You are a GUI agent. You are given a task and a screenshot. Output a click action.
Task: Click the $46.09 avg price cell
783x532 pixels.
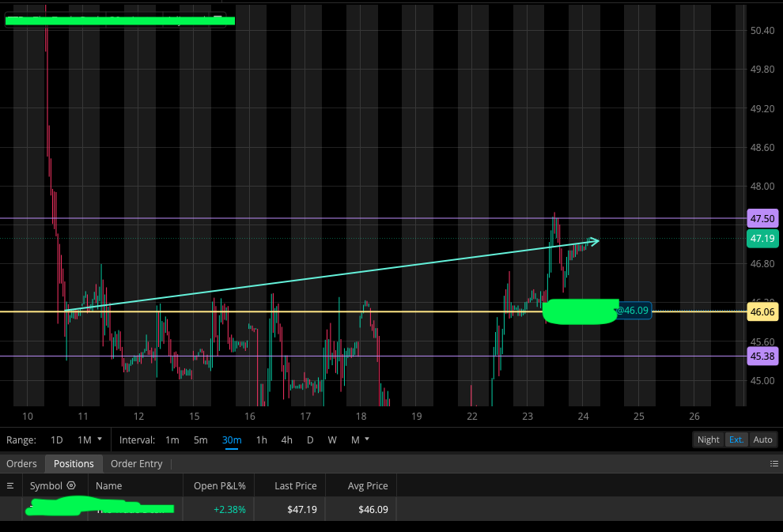tap(373, 510)
